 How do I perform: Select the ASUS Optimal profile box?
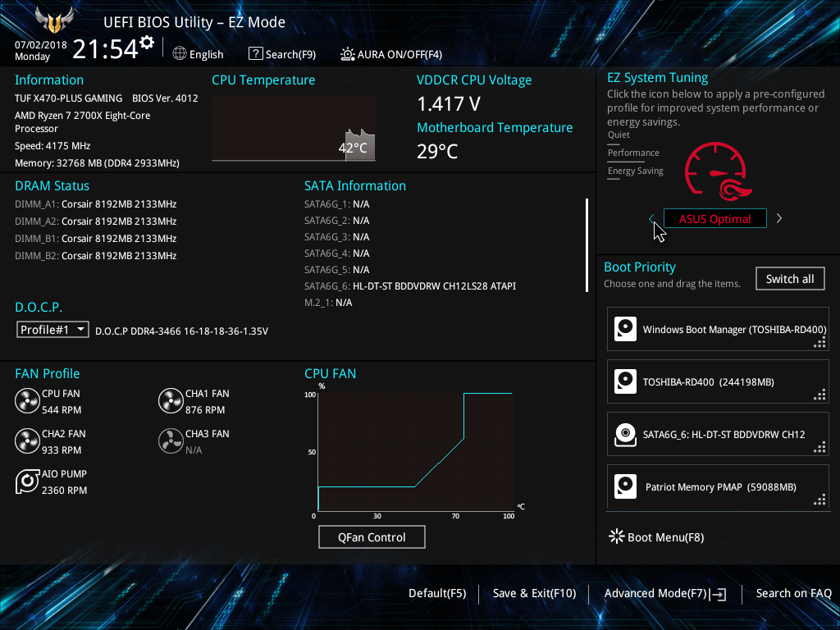[715, 218]
